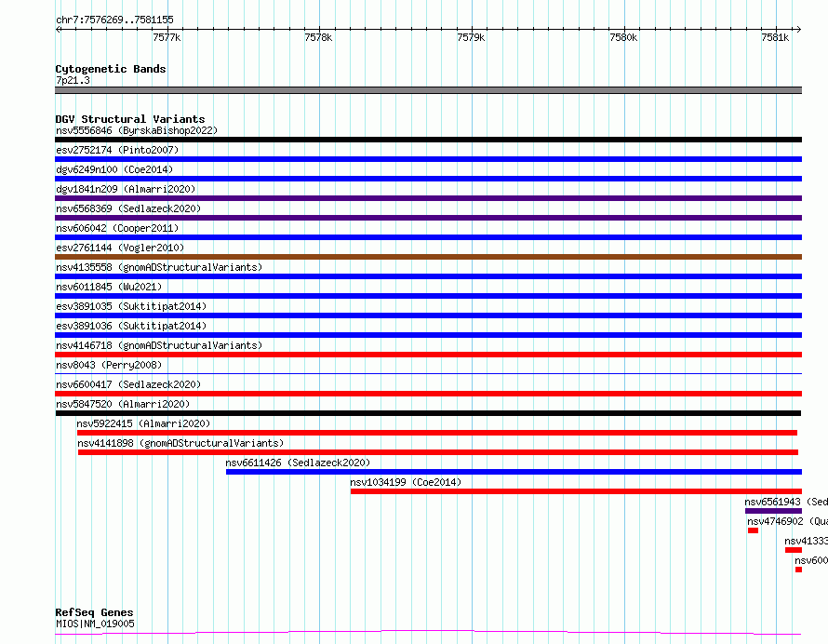Viewport: 828px width, 644px height.
Task: Select variant nsv5556846 (ByrskaBishop2022) label
Action: click(x=137, y=130)
